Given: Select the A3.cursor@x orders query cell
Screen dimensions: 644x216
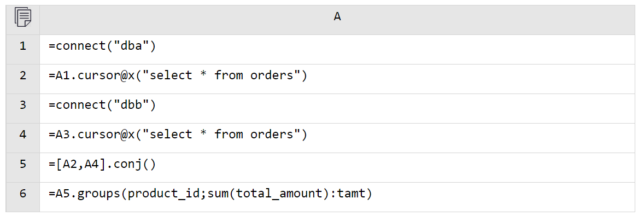Looking at the screenshot, I should click(337, 135).
